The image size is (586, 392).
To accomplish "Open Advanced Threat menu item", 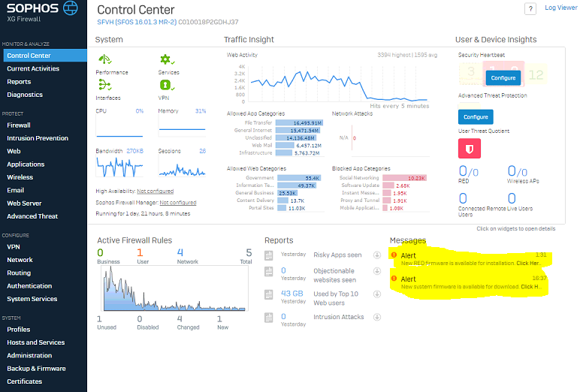I will click(32, 216).
